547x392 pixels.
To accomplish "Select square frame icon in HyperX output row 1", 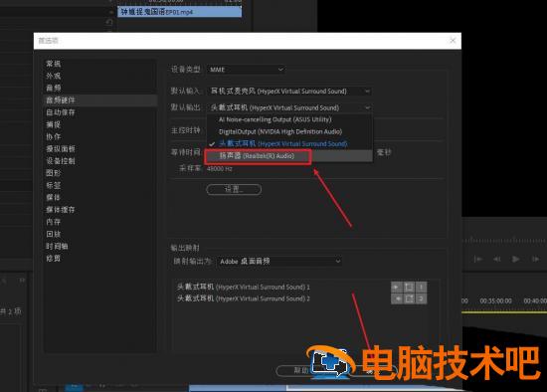I will (x=409, y=287).
